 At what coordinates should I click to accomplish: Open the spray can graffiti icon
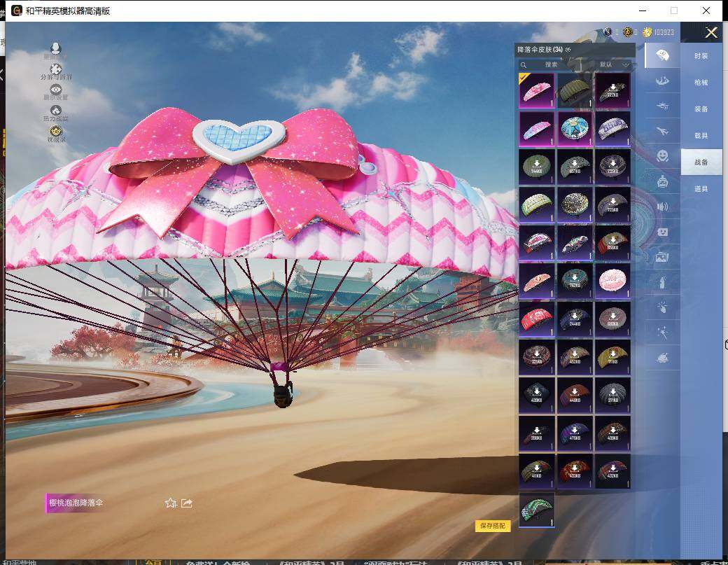[662, 282]
